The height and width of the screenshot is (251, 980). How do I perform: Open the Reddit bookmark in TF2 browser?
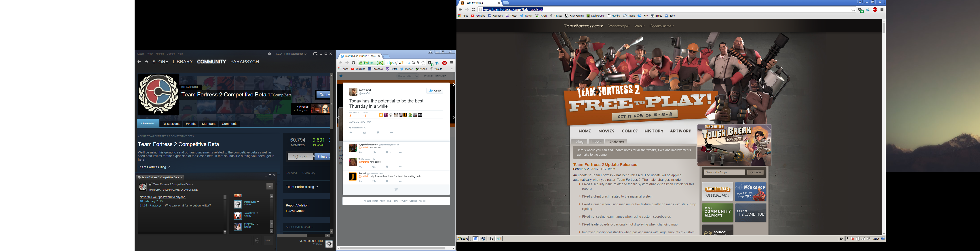coord(629,16)
